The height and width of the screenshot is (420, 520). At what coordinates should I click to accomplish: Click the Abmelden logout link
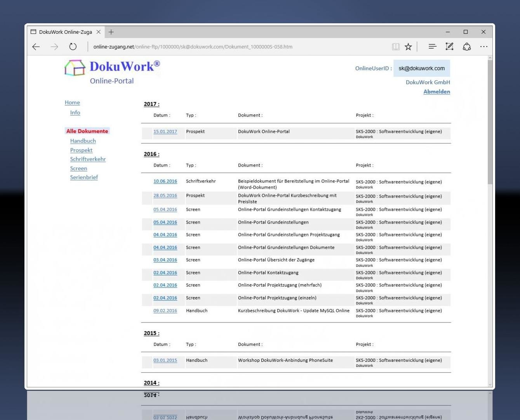(x=437, y=92)
